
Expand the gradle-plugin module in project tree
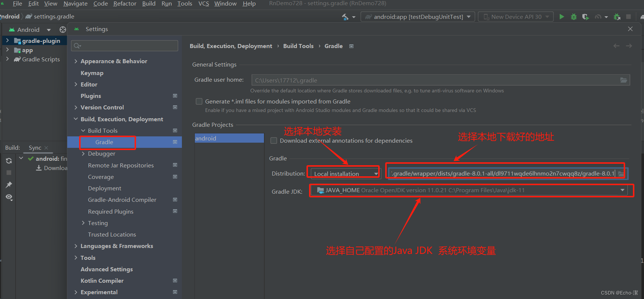point(7,40)
